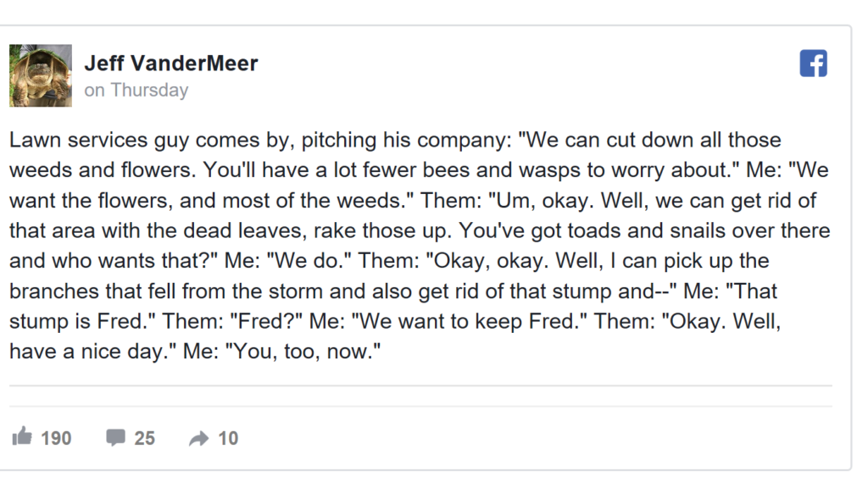Open the Facebook logo icon
Screen dimensions: 868x488
[x=813, y=63]
